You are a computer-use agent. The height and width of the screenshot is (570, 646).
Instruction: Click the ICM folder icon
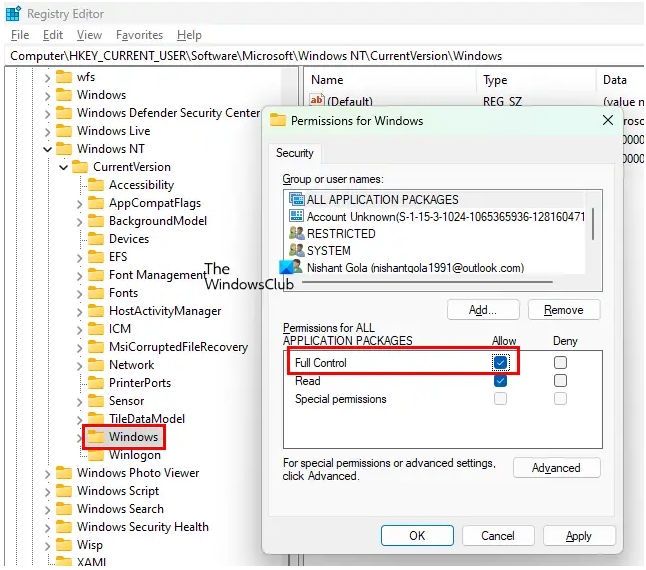click(96, 329)
